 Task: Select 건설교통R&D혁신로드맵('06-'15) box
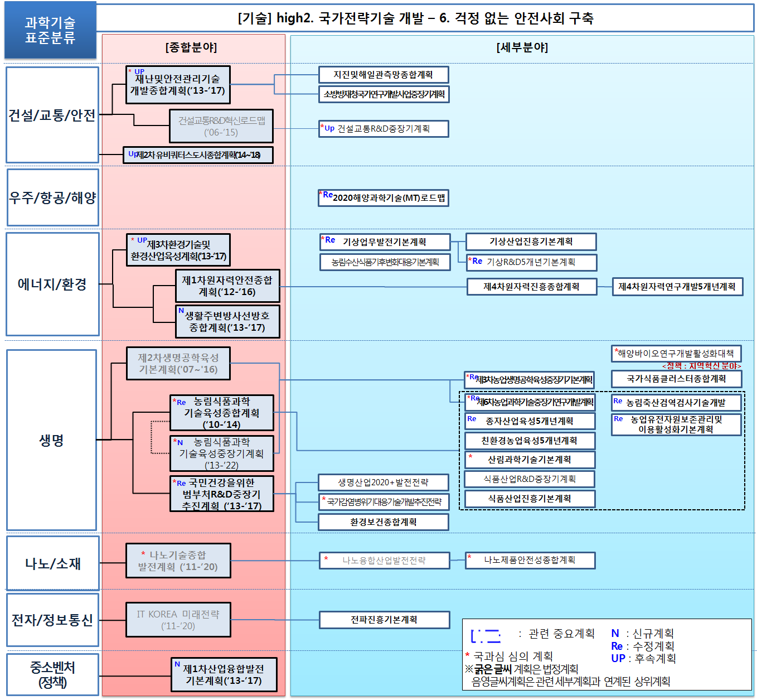221,126
